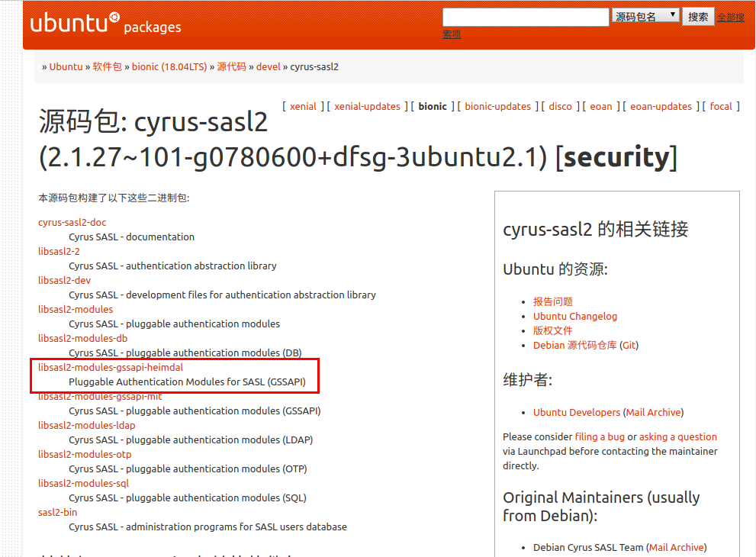This screenshot has height=557, width=756.
Task: View the sasl2-bin package page
Action: point(56,512)
